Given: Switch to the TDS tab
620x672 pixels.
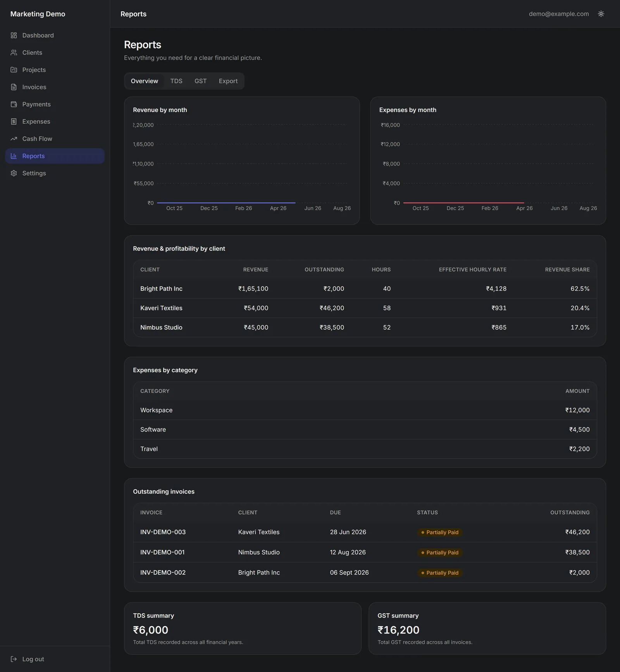Looking at the screenshot, I should coord(176,81).
